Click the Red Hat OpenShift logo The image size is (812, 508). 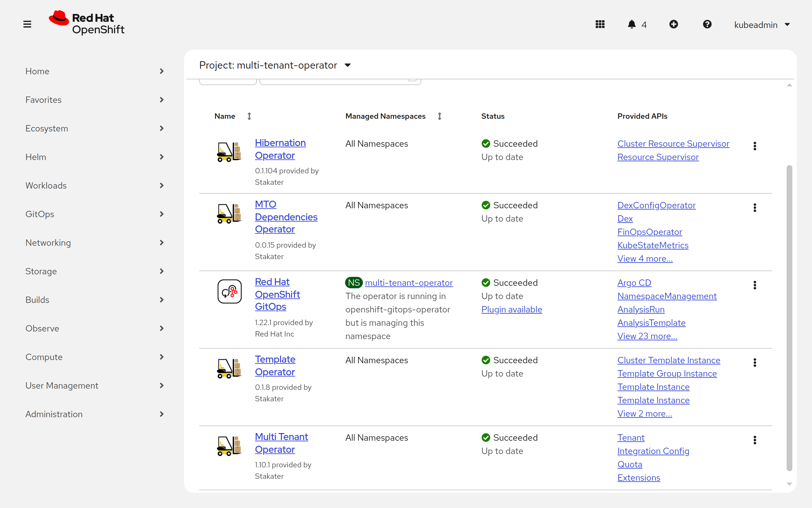(x=87, y=23)
